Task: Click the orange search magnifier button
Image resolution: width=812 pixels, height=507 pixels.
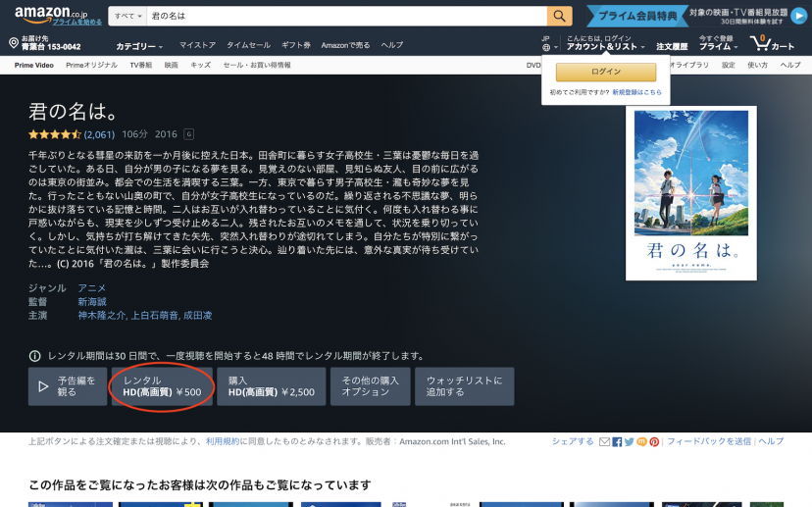Action: point(559,16)
